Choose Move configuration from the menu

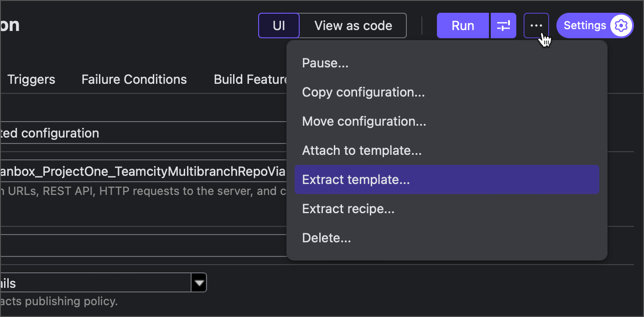(x=364, y=121)
